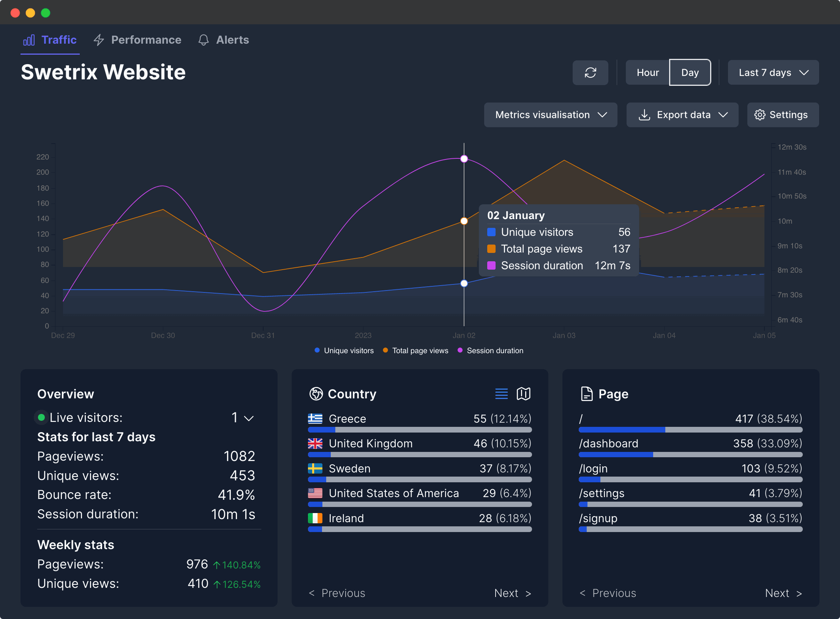The image size is (840, 619).
Task: Select the list view icon in Country panel
Action: 501,394
